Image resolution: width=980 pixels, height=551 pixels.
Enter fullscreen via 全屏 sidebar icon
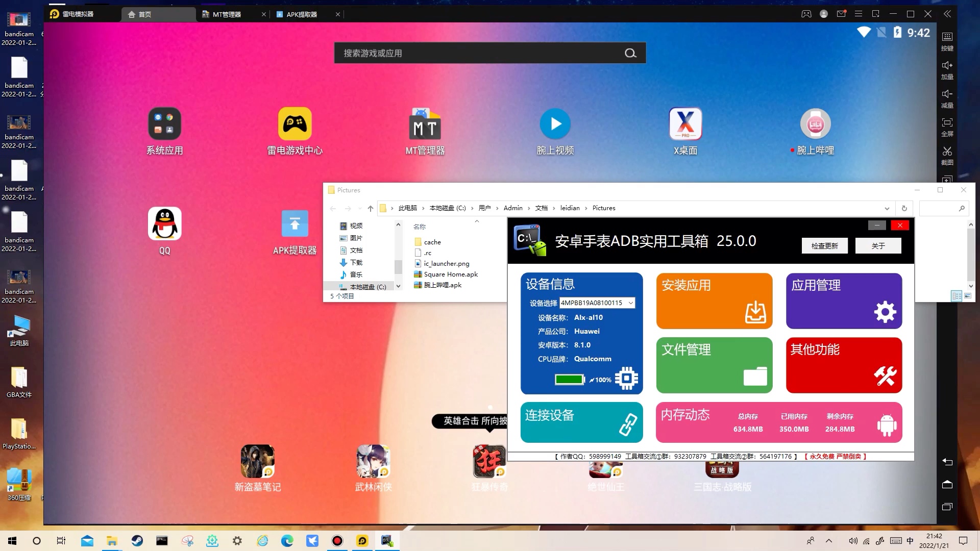[x=947, y=122]
